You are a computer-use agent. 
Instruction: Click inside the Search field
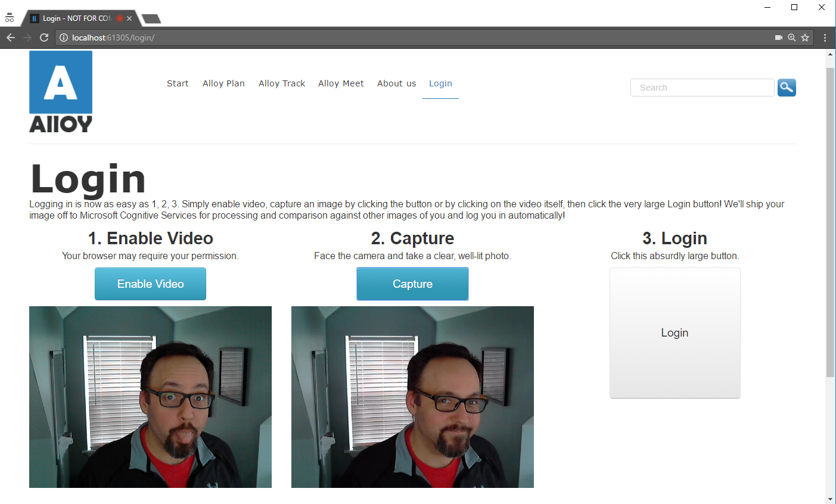(x=702, y=88)
